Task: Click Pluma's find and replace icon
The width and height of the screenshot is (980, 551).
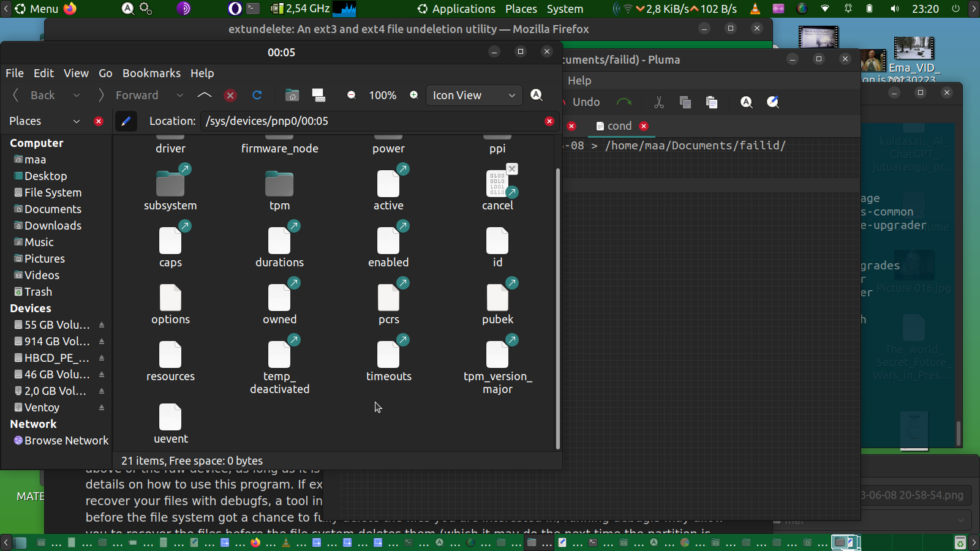Action: click(773, 102)
